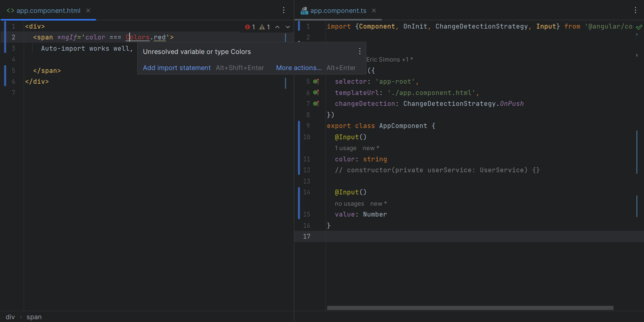This screenshot has width=644, height=322.
Task: Close the app.component.html tab
Action: pyautogui.click(x=88, y=10)
